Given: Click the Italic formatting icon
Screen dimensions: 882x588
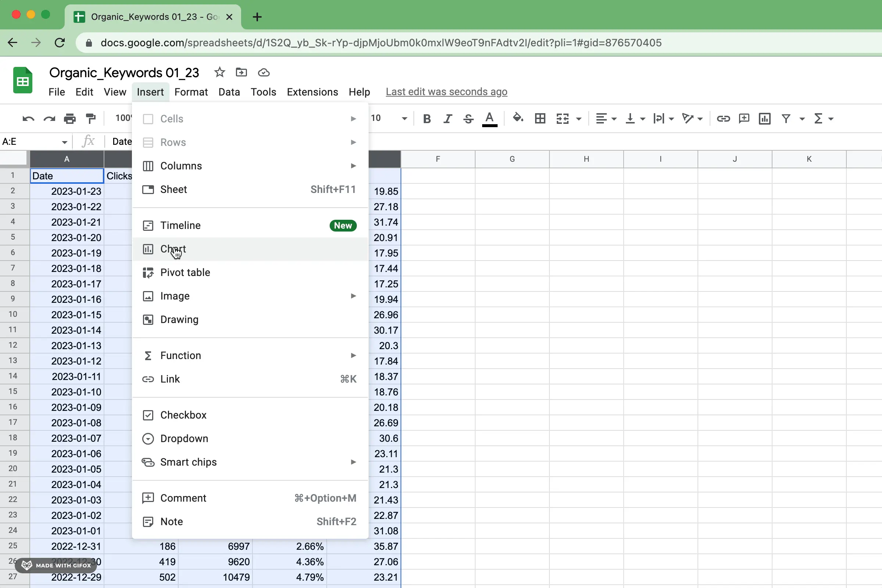Looking at the screenshot, I should coord(448,118).
